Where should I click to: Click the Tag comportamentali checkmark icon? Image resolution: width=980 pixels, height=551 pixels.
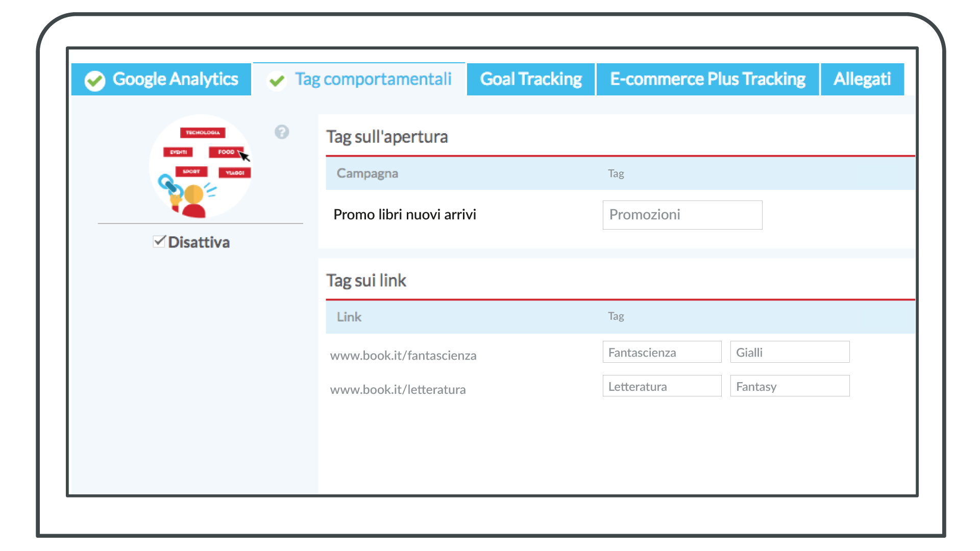277,80
